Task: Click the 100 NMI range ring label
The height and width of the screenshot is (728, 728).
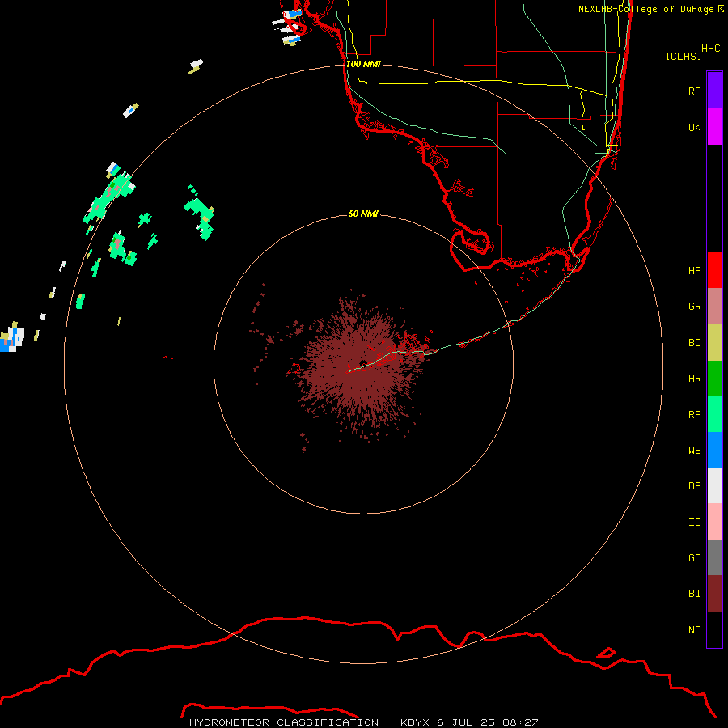Action: point(363,64)
